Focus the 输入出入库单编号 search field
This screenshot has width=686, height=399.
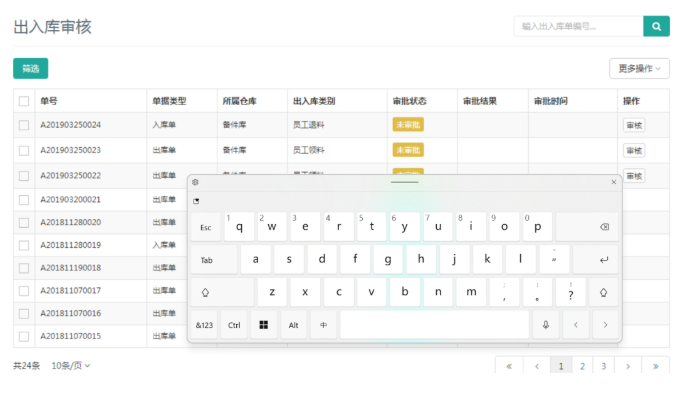578,26
